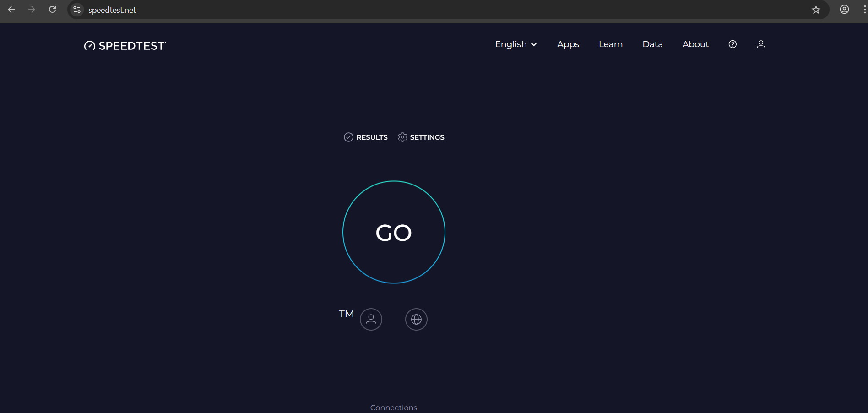Open the RESULTS history link

click(x=365, y=137)
